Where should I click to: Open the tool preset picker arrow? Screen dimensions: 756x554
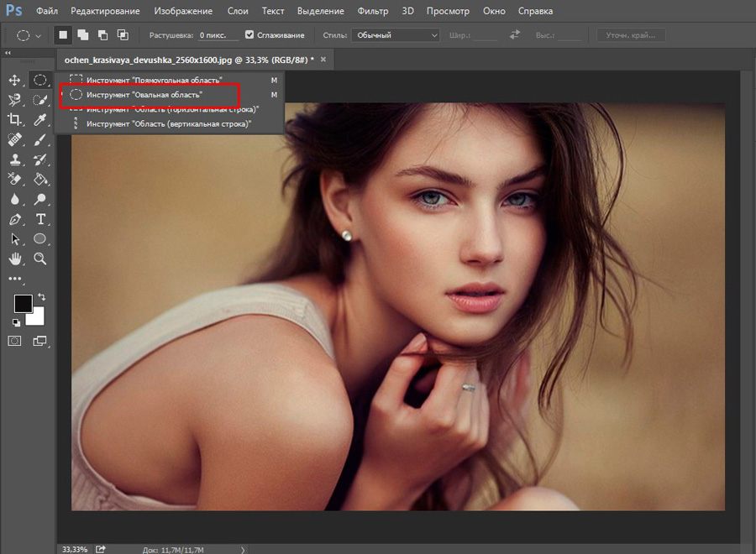(x=38, y=36)
